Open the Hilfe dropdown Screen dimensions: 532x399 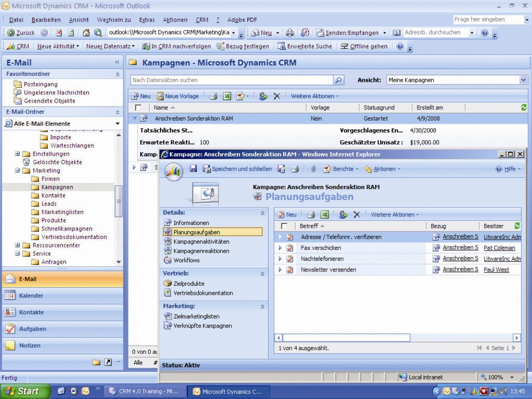pos(508,169)
